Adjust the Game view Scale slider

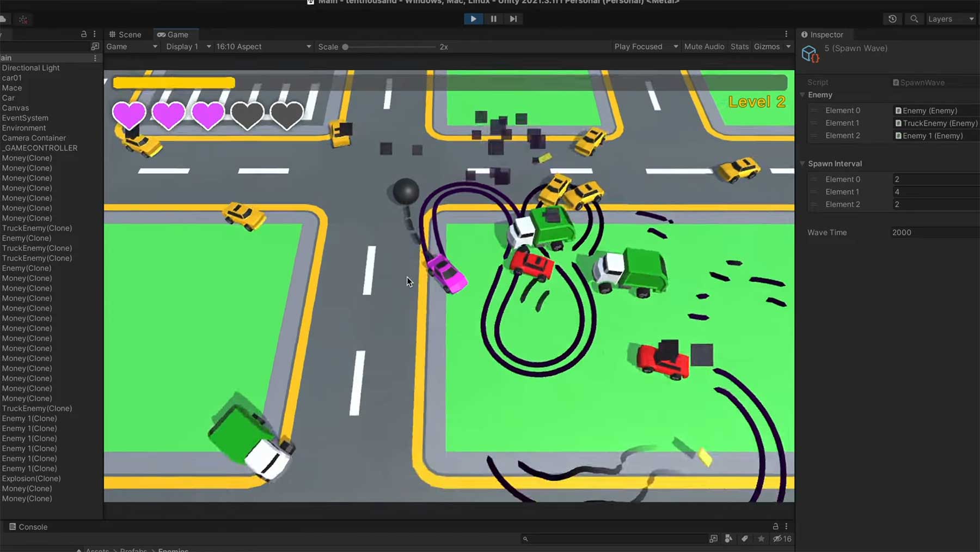345,47
